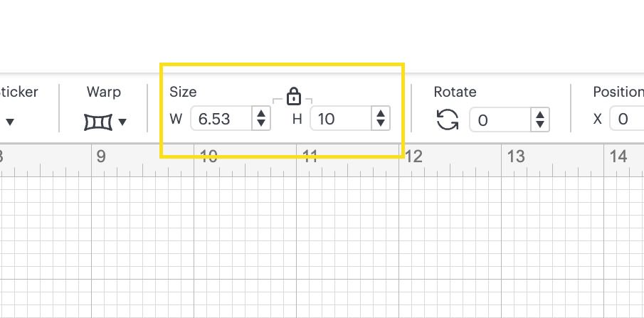This screenshot has width=644, height=318.
Task: Increase rotation using the Rotate up arrow
Action: pyautogui.click(x=540, y=115)
